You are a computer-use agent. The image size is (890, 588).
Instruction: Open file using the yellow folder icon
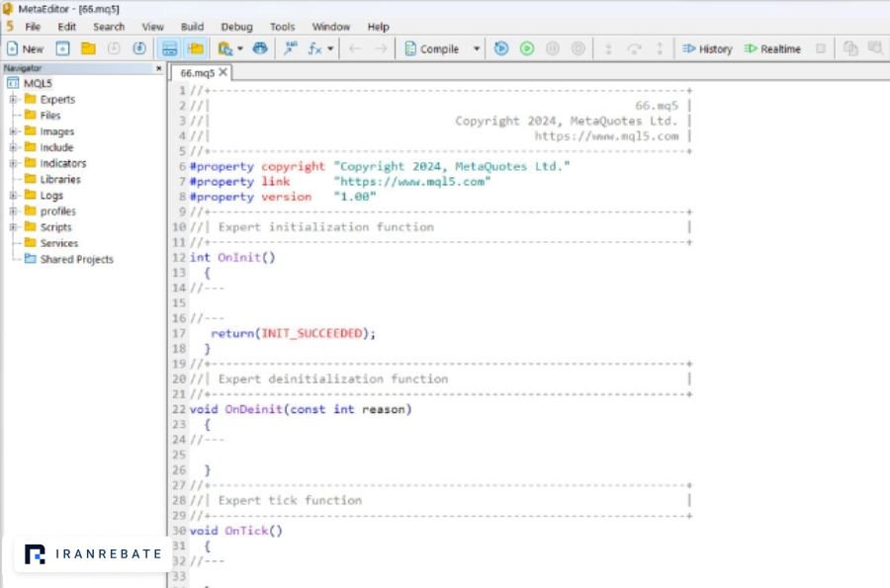click(x=88, y=48)
